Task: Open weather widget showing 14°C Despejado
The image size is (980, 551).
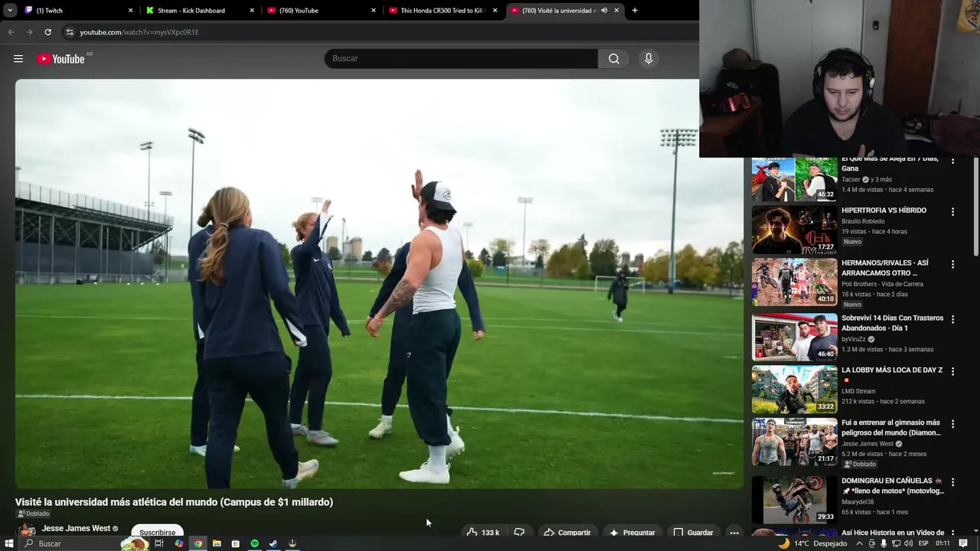Action: (812, 543)
